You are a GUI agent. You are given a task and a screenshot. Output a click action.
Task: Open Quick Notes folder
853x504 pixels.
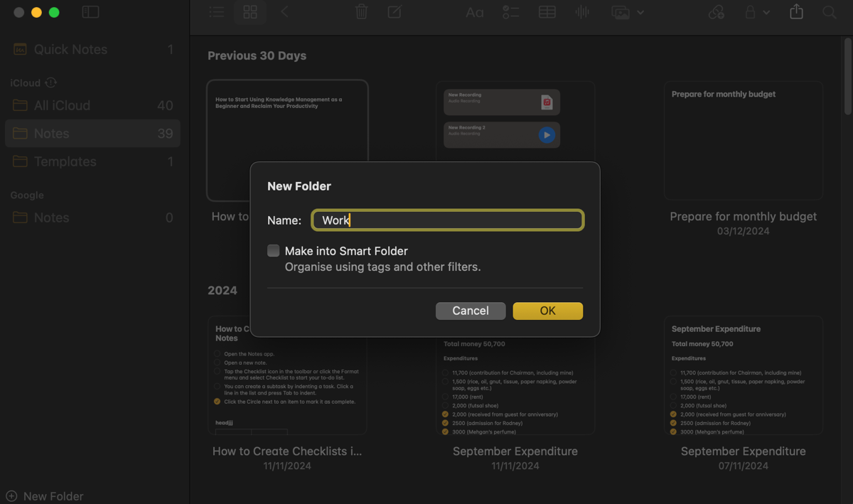92,49
